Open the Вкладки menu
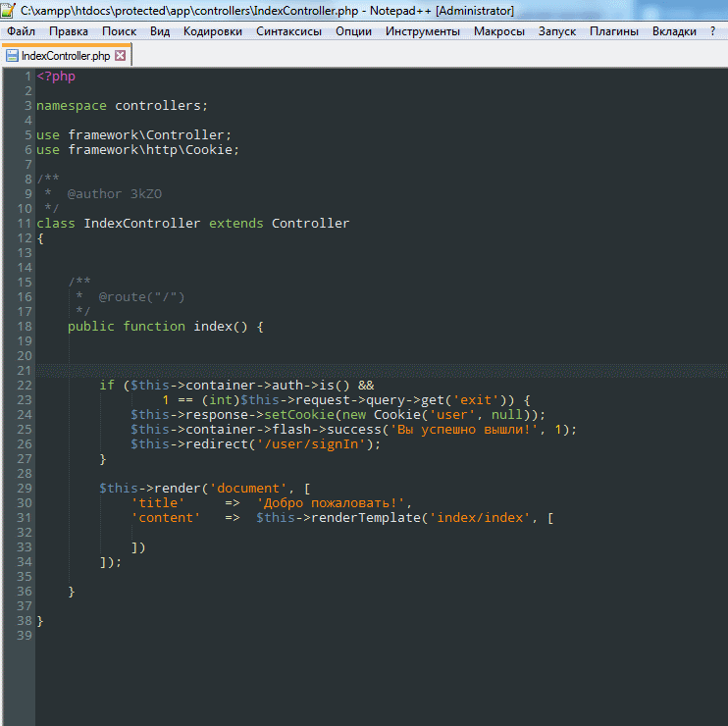The image size is (728, 726). (x=675, y=31)
